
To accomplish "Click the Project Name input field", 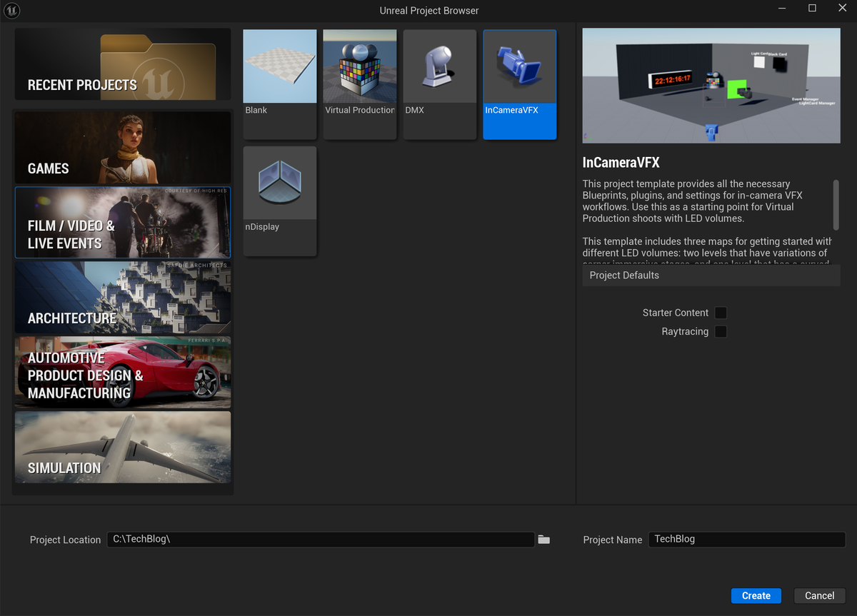I will click(x=746, y=540).
